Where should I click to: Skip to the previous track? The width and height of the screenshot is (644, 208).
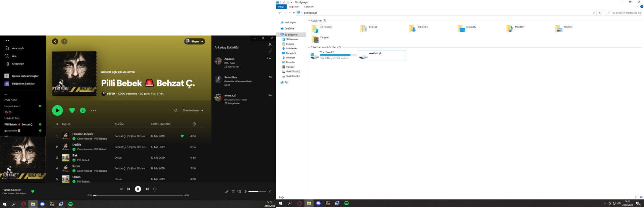tap(129, 189)
